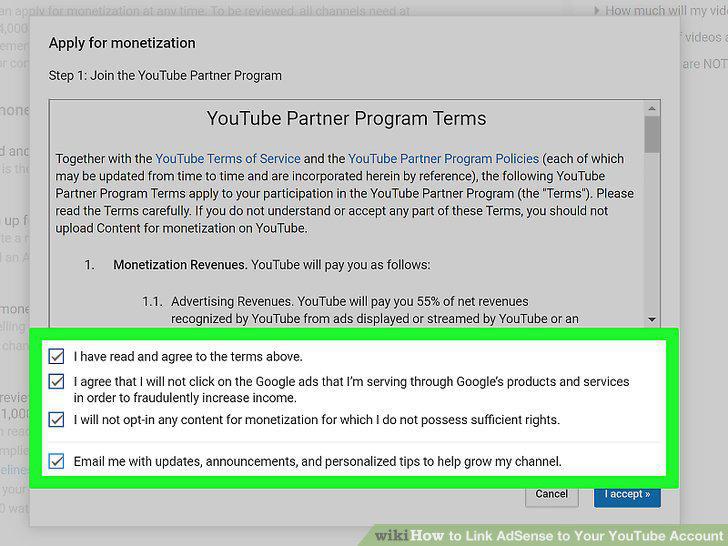Click the 'I accept' button
The width and height of the screenshot is (728, 546).
(x=627, y=495)
